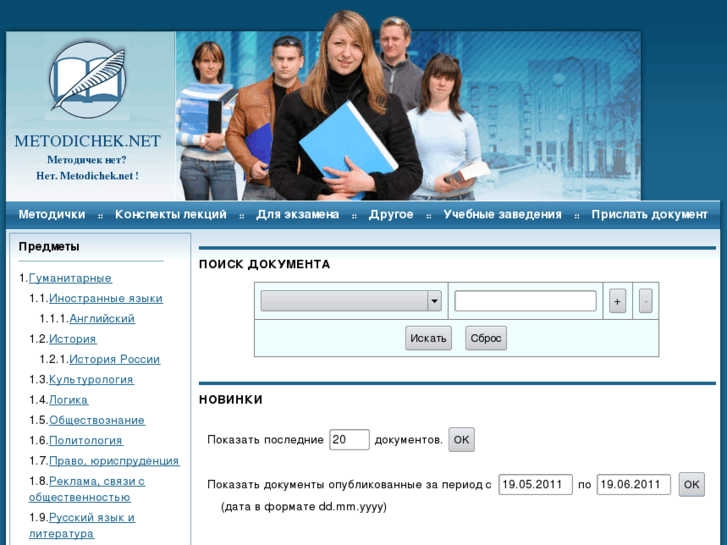Open the Гуманитарные subject link

pos(70,278)
